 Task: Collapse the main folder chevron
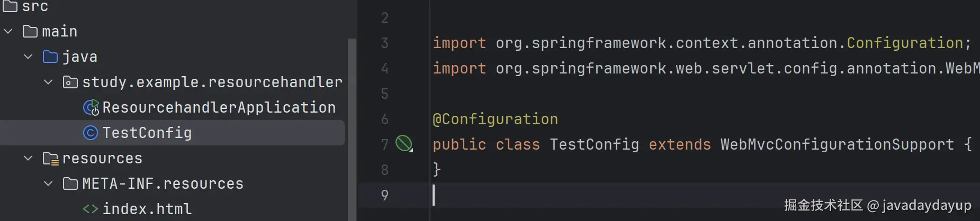[8, 31]
